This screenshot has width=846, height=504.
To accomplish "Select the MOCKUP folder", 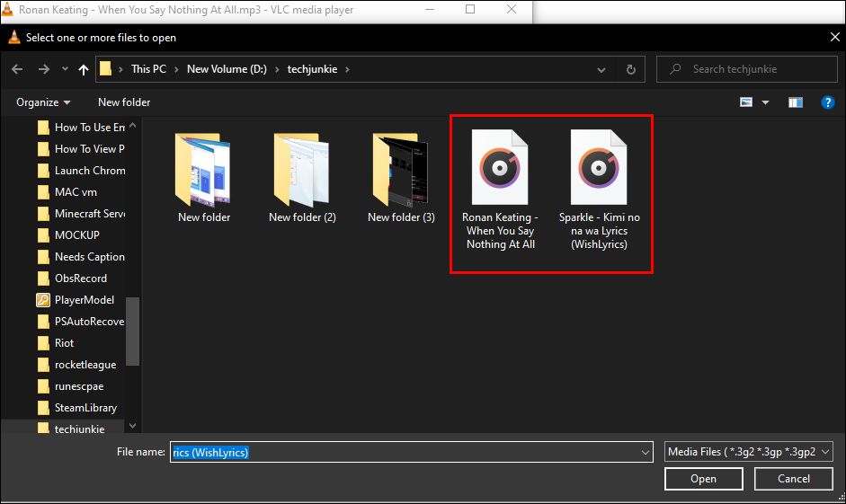I will 68,235.
